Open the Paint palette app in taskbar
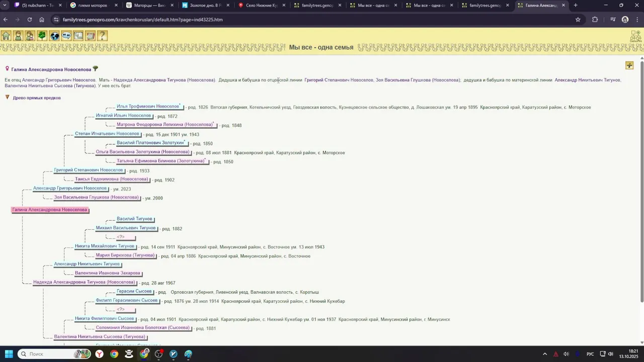The width and height of the screenshot is (644, 362). coord(188,354)
